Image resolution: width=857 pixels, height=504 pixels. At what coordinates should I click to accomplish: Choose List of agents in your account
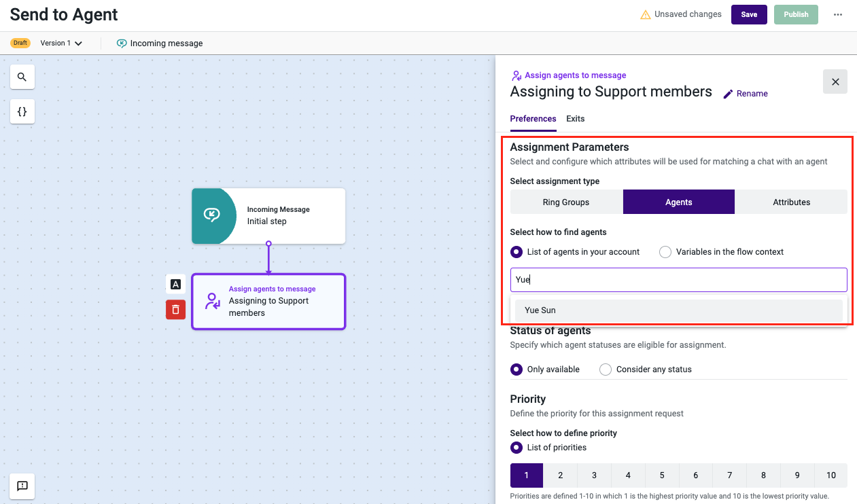click(x=517, y=252)
